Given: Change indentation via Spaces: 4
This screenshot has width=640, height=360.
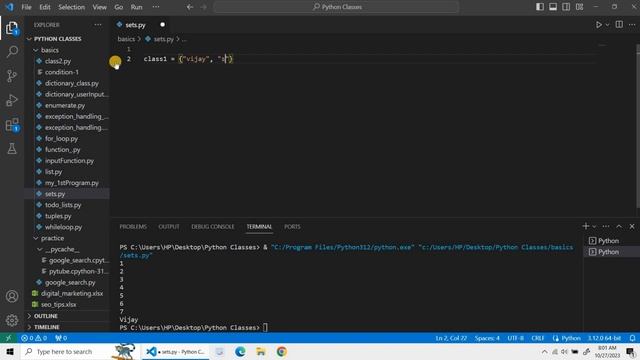Looking at the screenshot, I should click(487, 338).
